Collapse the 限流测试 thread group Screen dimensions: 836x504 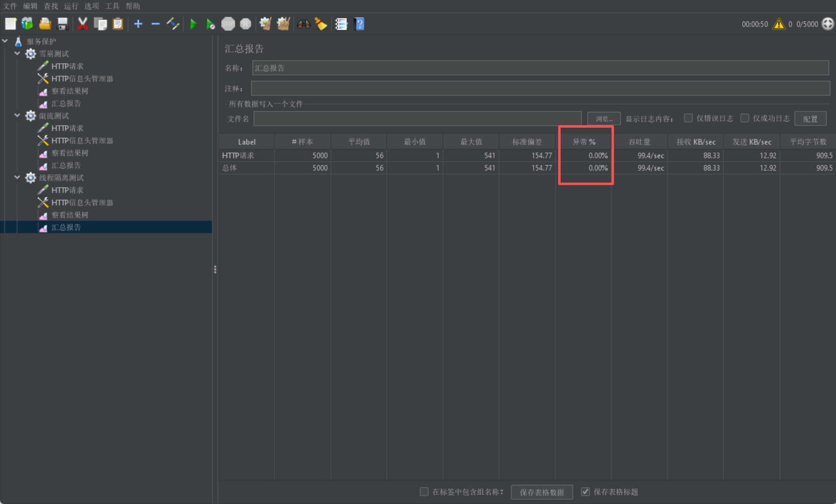pos(17,116)
